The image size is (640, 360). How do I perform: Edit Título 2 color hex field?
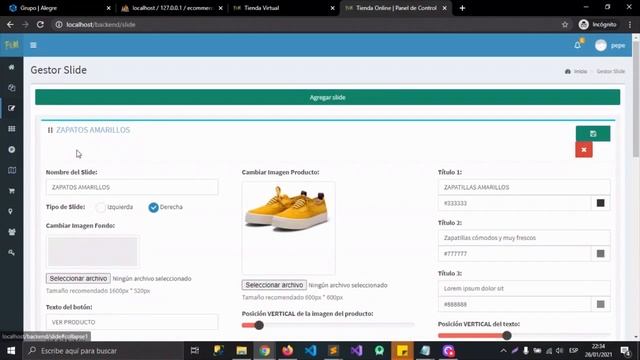pyautogui.click(x=514, y=253)
